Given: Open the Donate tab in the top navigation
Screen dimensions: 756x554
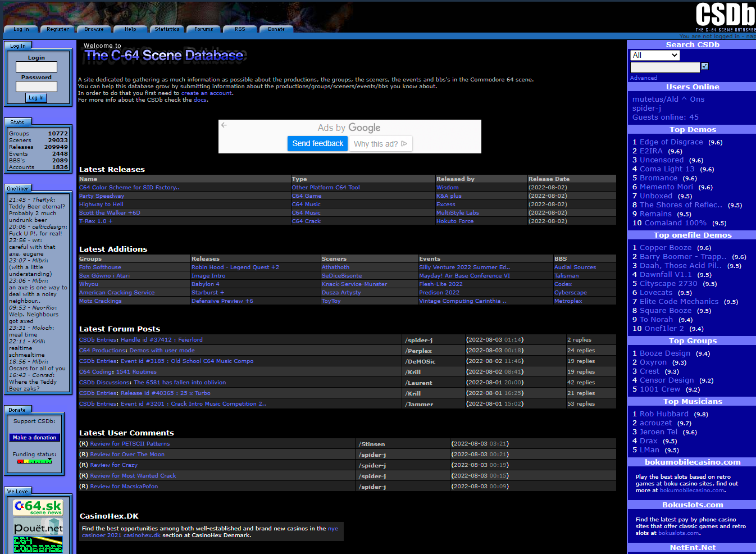Looking at the screenshot, I should pyautogui.click(x=276, y=29).
